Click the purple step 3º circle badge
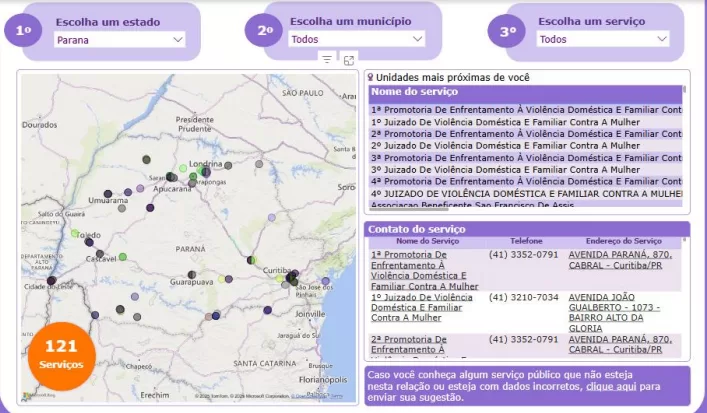 508,31
